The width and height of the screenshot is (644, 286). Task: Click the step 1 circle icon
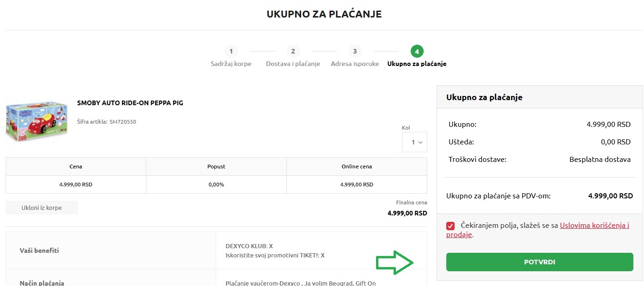231,51
